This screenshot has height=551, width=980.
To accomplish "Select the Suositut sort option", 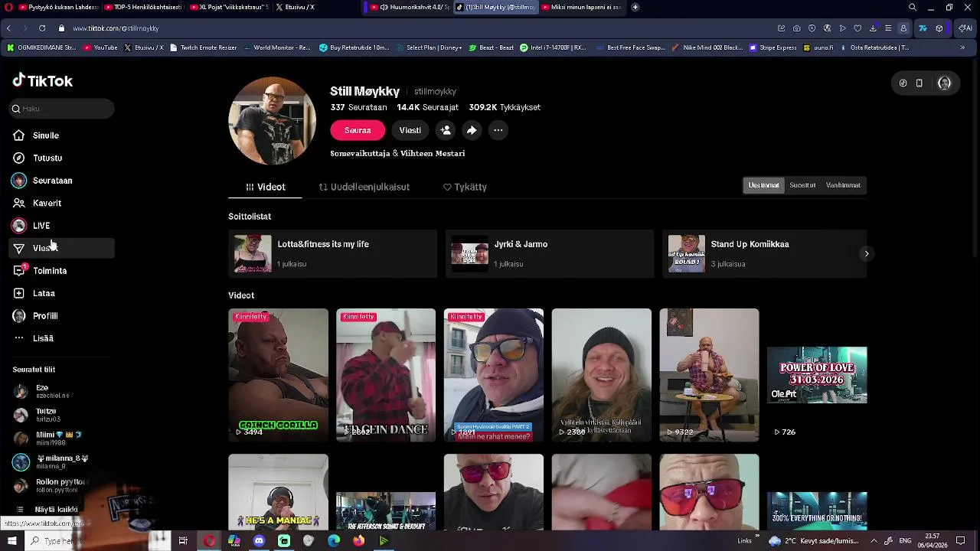I will click(x=802, y=185).
